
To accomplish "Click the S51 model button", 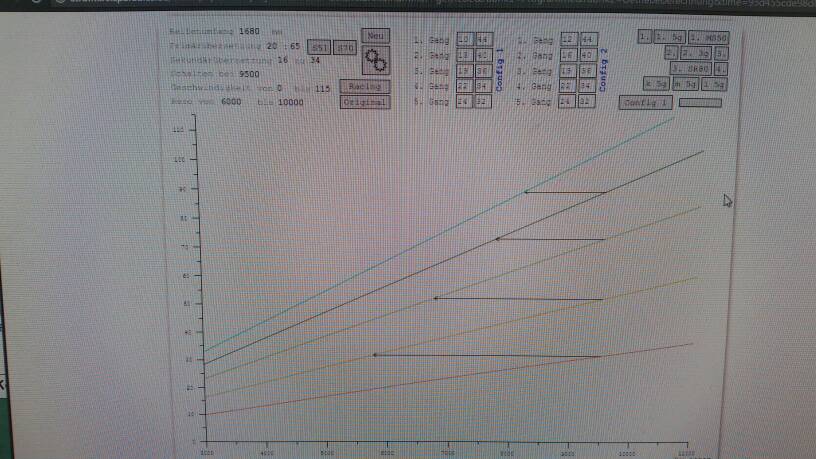I will (319, 47).
